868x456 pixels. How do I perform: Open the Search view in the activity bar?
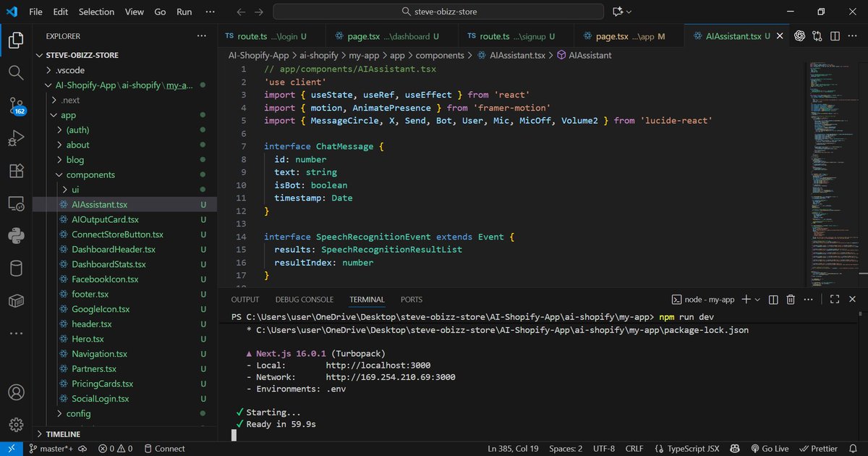tap(16, 72)
